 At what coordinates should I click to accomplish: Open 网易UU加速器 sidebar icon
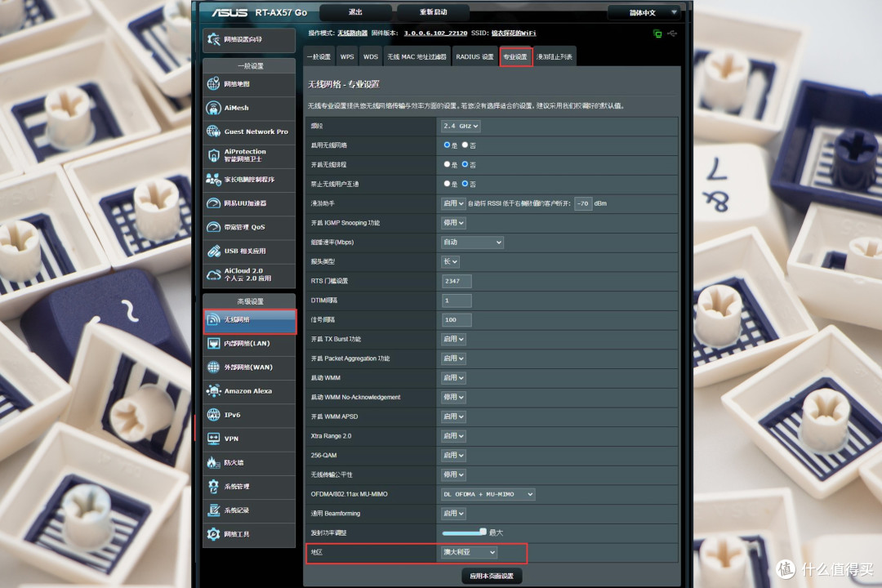pos(213,203)
